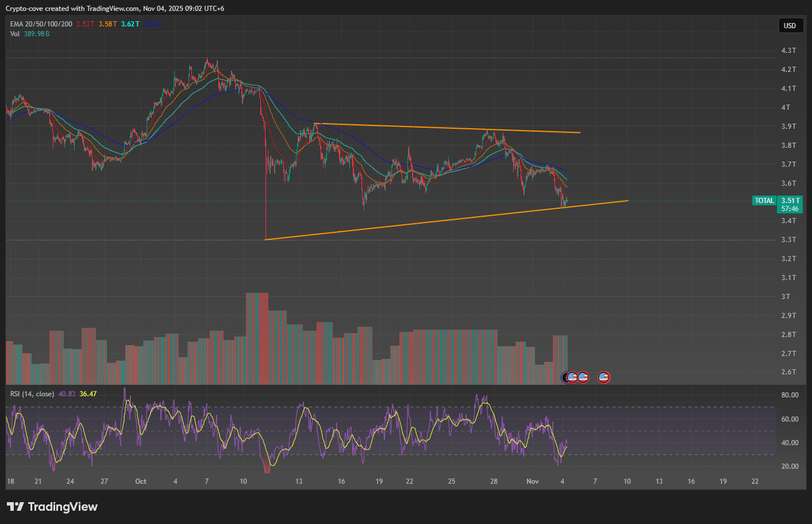
Task: Click the 389.98B volume value
Action: (x=37, y=34)
